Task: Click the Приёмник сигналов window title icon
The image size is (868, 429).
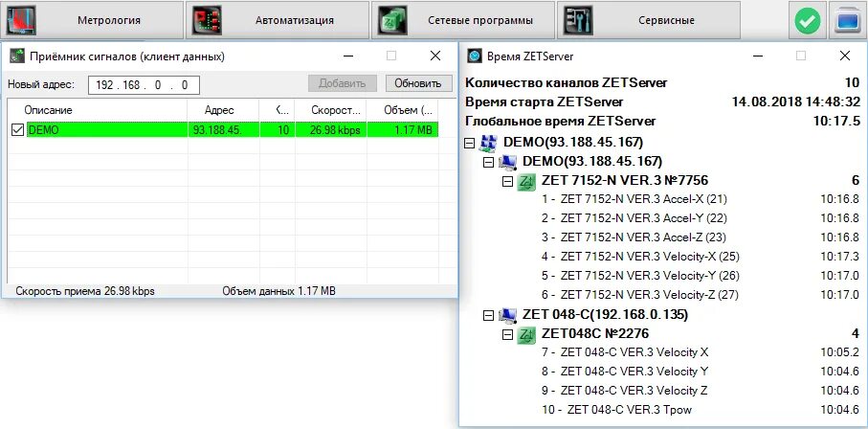Action: tap(17, 56)
